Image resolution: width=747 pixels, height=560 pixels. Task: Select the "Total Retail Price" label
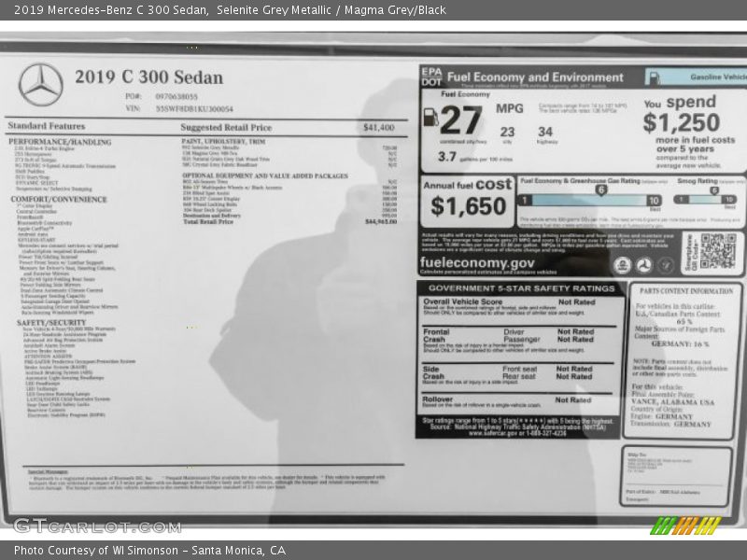coord(208,221)
